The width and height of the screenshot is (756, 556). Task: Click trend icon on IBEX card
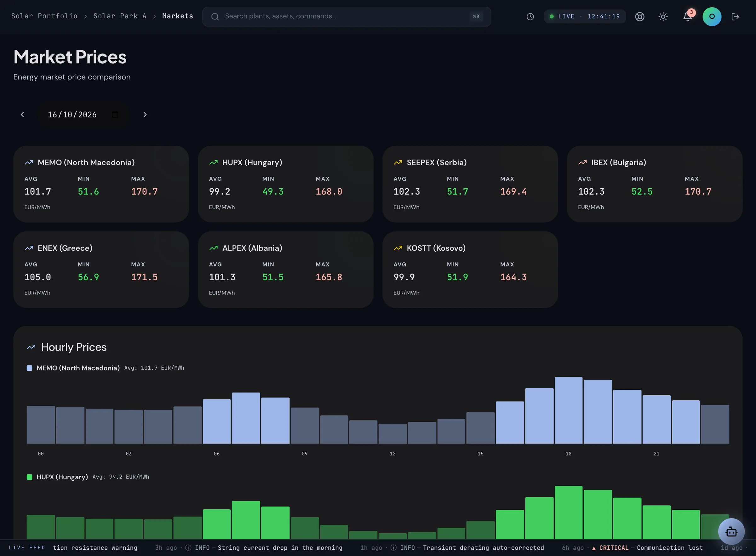[x=582, y=162]
